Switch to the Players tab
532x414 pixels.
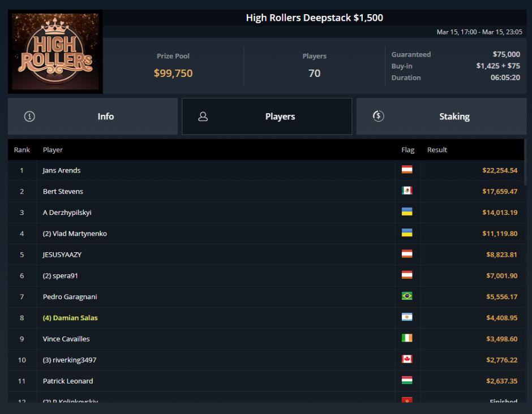click(267, 117)
